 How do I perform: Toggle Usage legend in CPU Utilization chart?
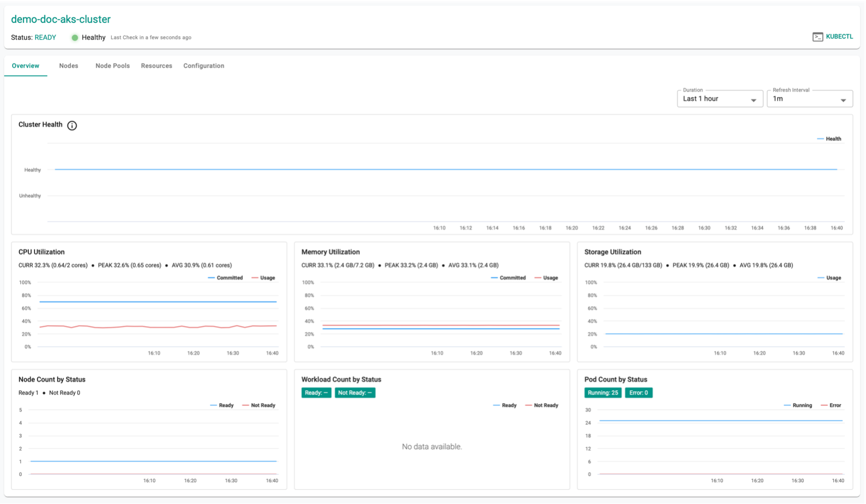pos(263,278)
